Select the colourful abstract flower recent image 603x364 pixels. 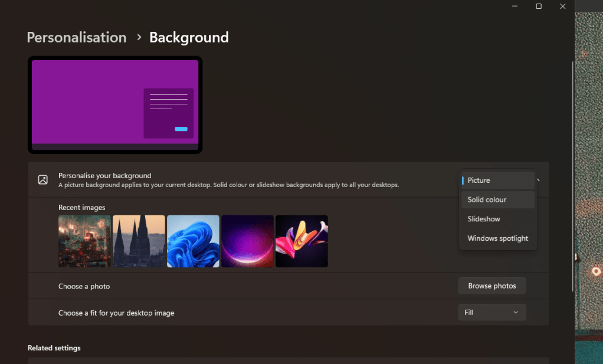coord(301,241)
